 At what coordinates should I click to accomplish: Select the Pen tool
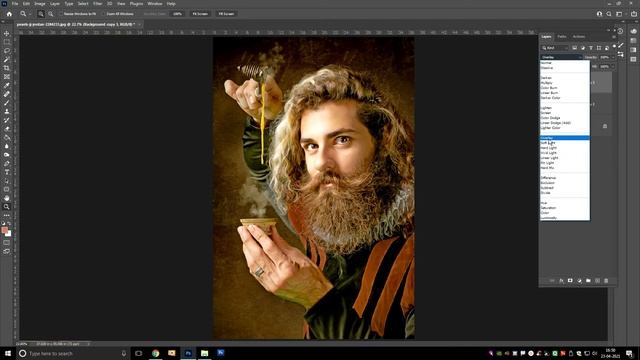point(7,163)
